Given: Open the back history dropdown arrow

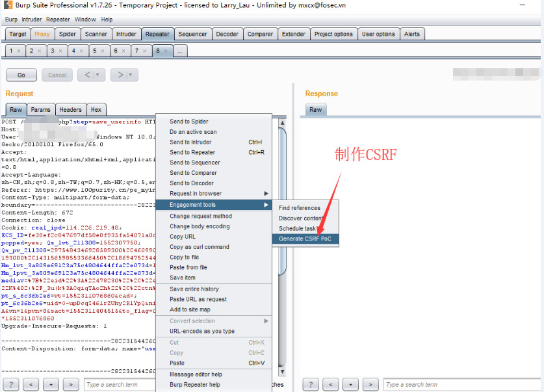Looking at the screenshot, I should (97, 75).
